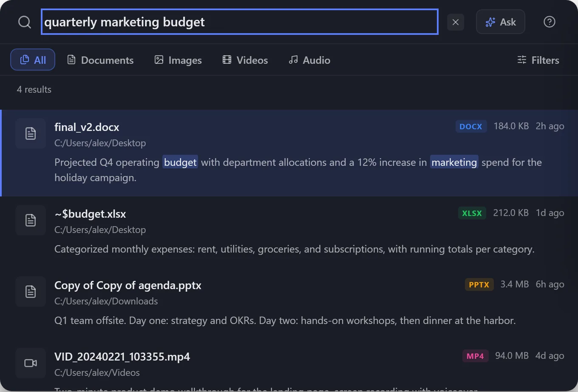
Task: Switch to the Videos tab
Action: [x=245, y=60]
